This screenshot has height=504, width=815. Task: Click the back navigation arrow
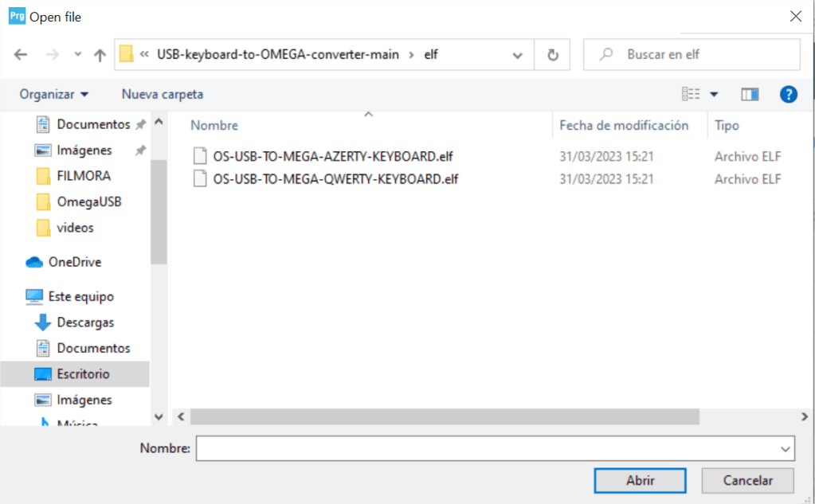click(x=21, y=55)
